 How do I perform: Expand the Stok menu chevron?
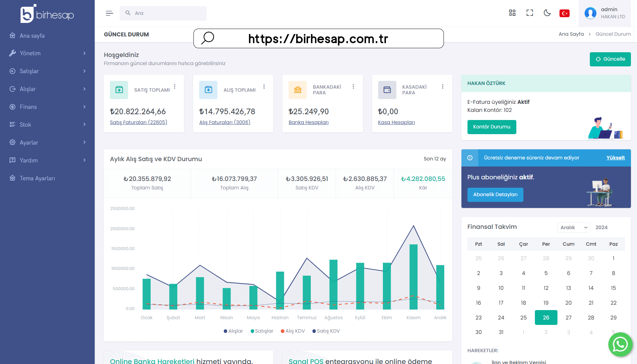click(85, 124)
